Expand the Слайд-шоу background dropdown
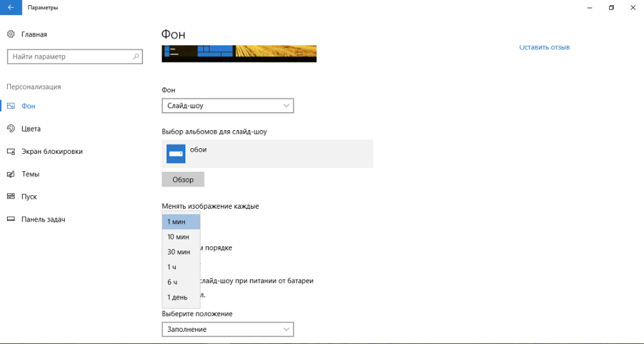 pyautogui.click(x=227, y=106)
